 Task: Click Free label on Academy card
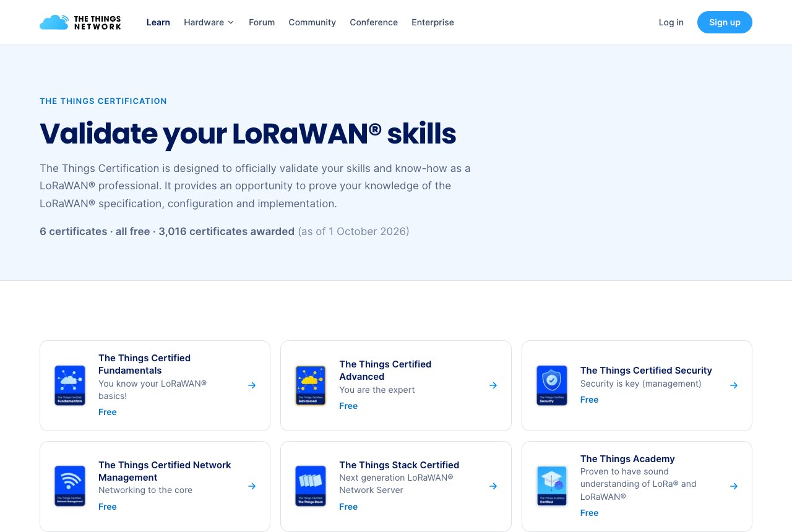click(589, 513)
